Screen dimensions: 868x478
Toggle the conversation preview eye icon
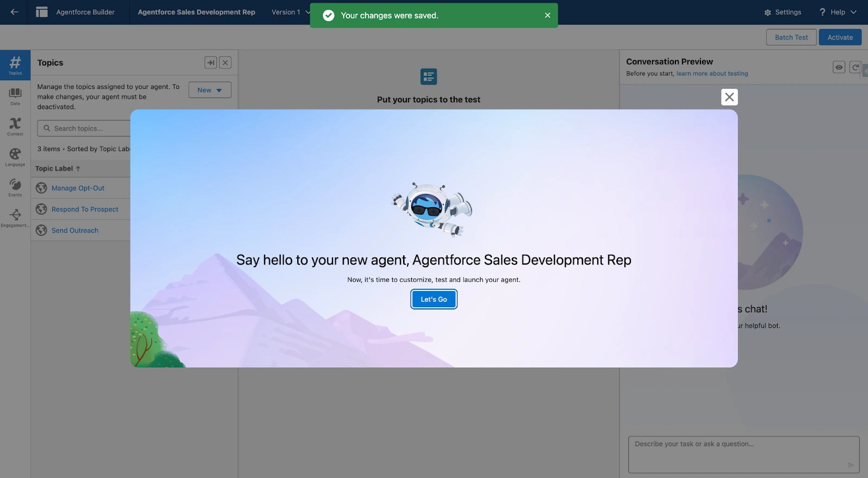click(x=839, y=67)
